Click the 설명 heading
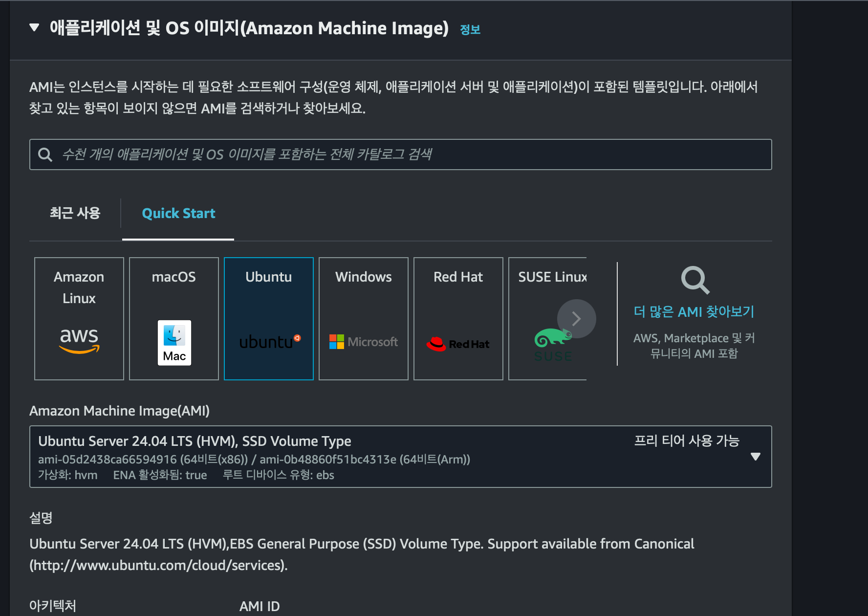 click(41, 518)
